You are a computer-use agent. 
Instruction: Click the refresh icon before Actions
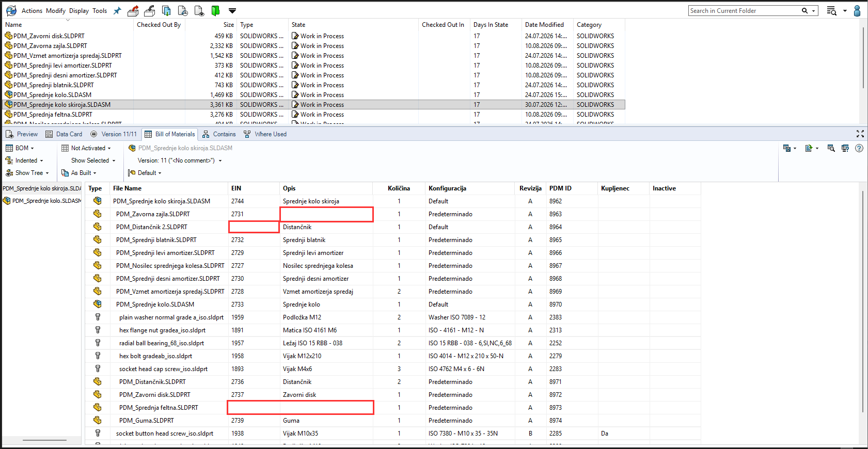pos(11,10)
